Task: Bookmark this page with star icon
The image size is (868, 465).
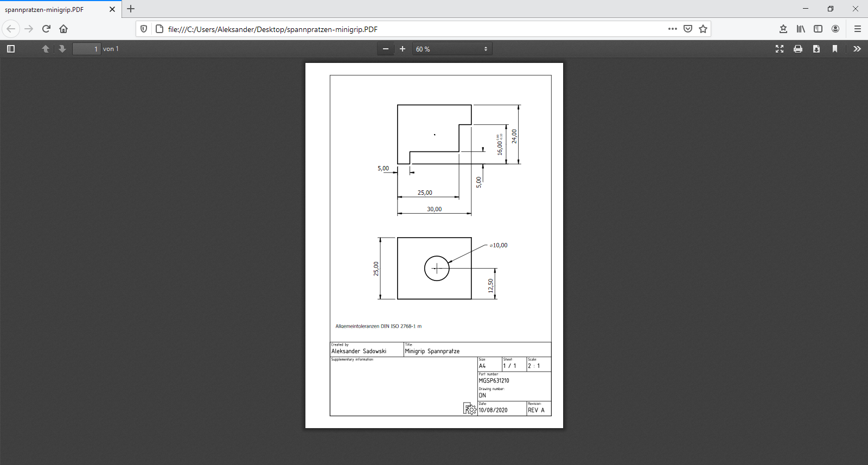Action: pyautogui.click(x=703, y=29)
